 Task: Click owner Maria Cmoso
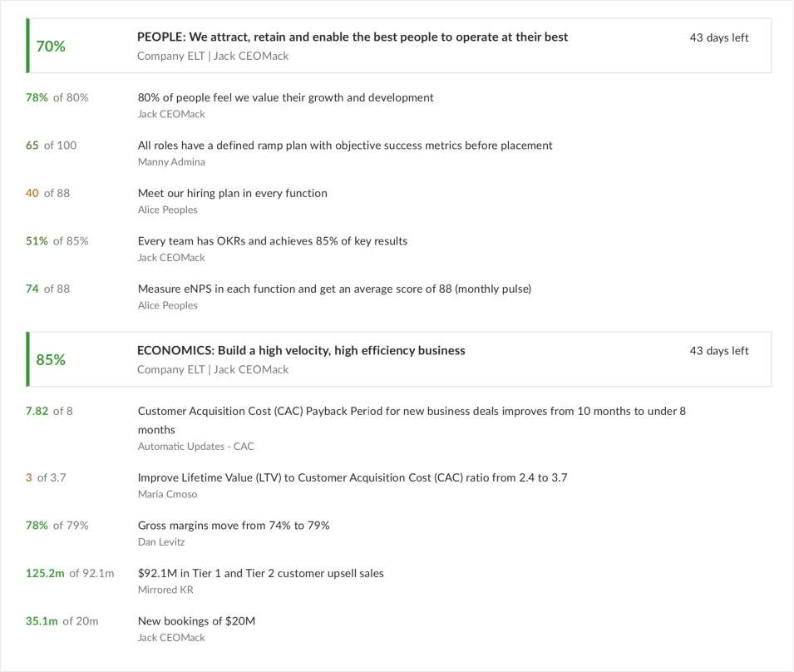167,494
